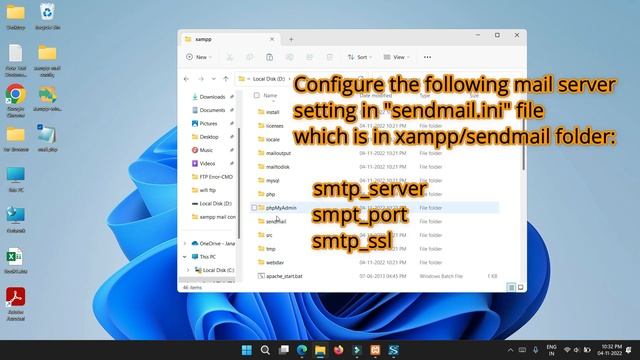Expand Local Disk (C:) tree node
This screenshot has width=640, height=360.
coord(188,270)
